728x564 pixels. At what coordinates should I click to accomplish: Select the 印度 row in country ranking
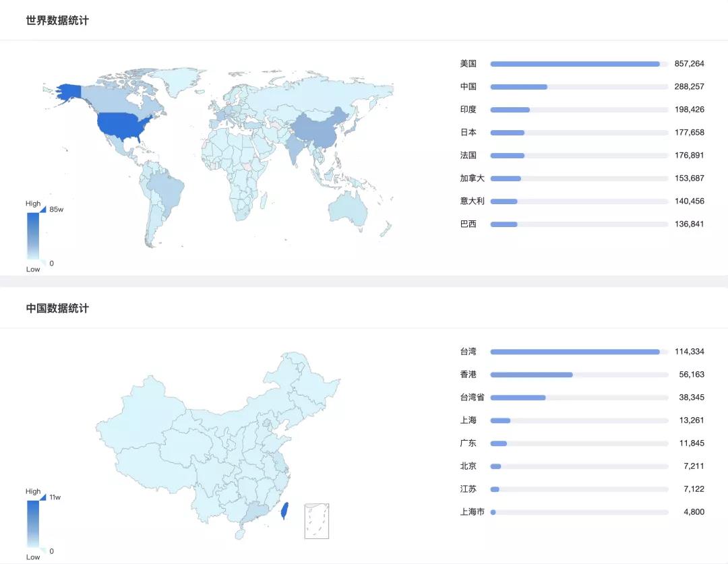click(582, 110)
